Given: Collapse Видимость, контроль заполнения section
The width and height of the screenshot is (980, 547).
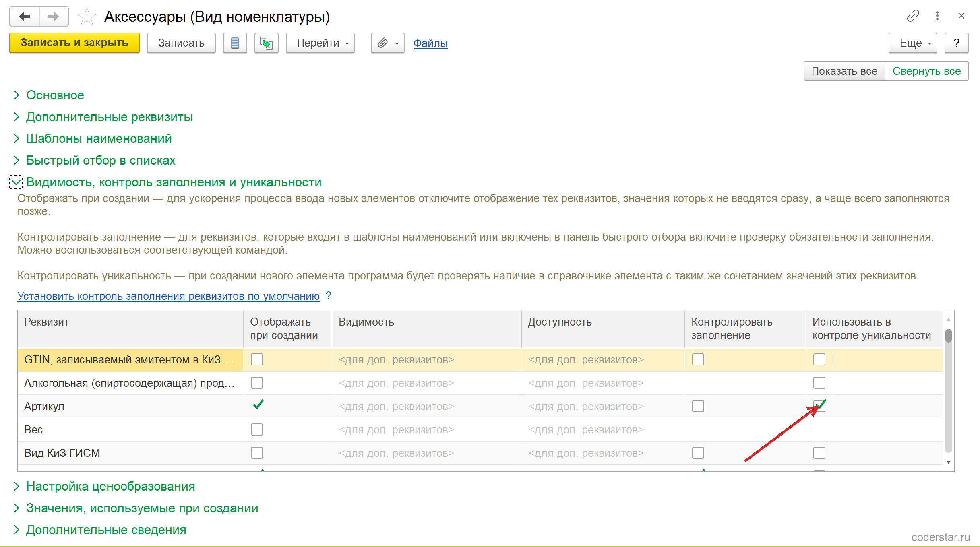Looking at the screenshot, I should coord(16,182).
